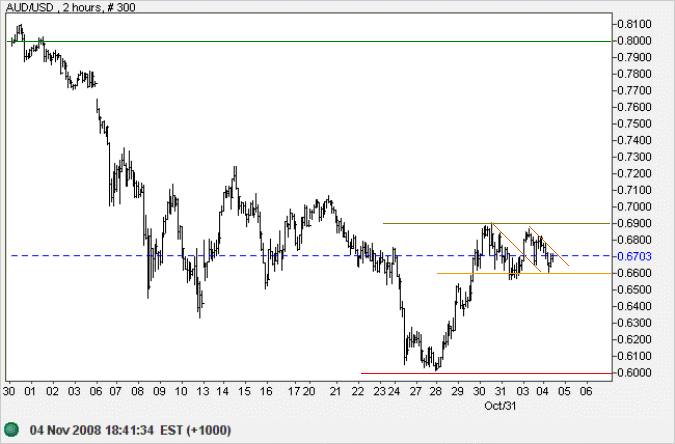Click the date label 06 at axis end
This screenshot has width=675, height=444.
point(586,391)
